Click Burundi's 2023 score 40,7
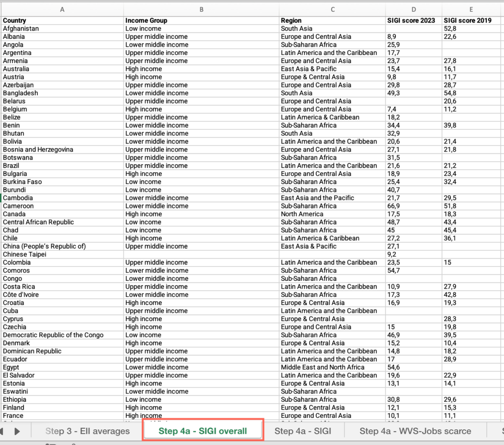 (413, 190)
